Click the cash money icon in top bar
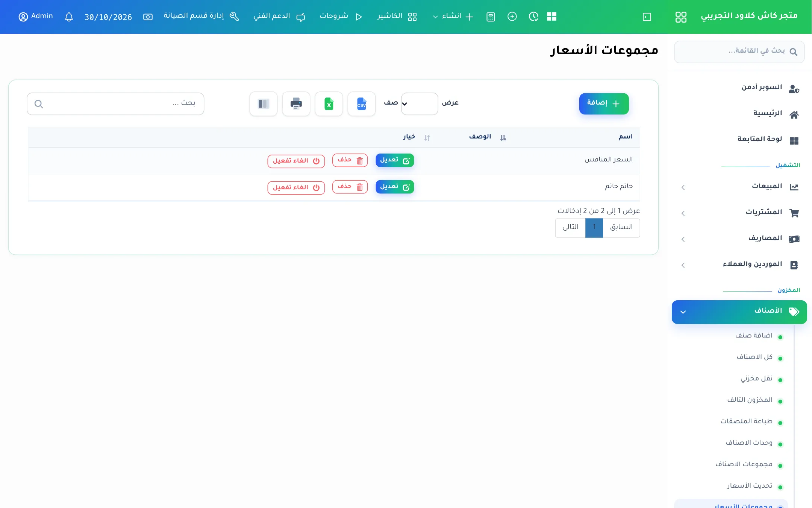Viewport: 812px width, 508px height. [x=148, y=17]
